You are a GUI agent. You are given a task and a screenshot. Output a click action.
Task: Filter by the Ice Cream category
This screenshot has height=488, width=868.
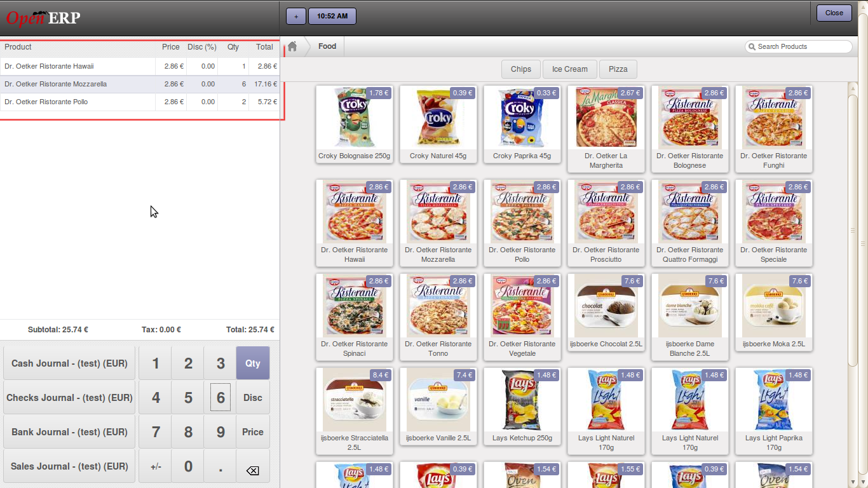pyautogui.click(x=570, y=69)
